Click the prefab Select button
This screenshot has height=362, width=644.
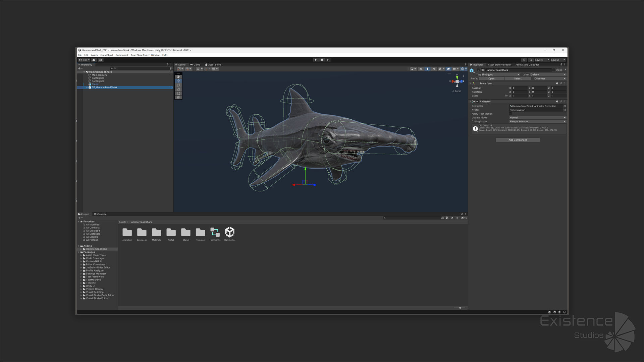(518, 79)
